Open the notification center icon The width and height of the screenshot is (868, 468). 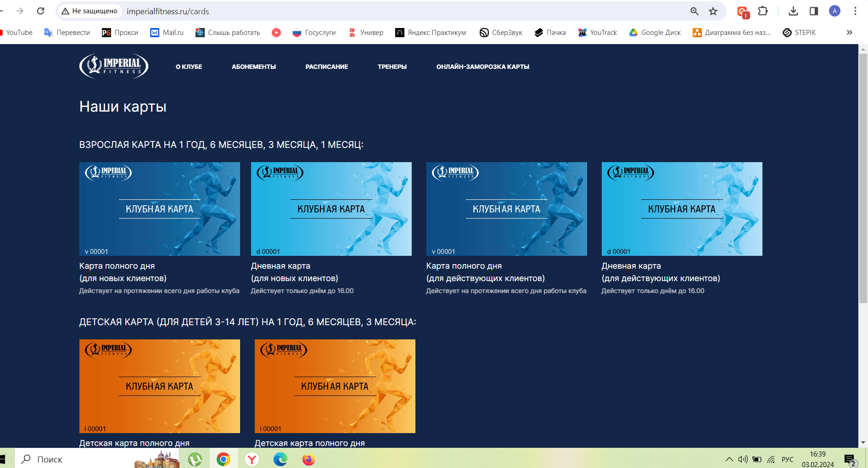point(850,460)
